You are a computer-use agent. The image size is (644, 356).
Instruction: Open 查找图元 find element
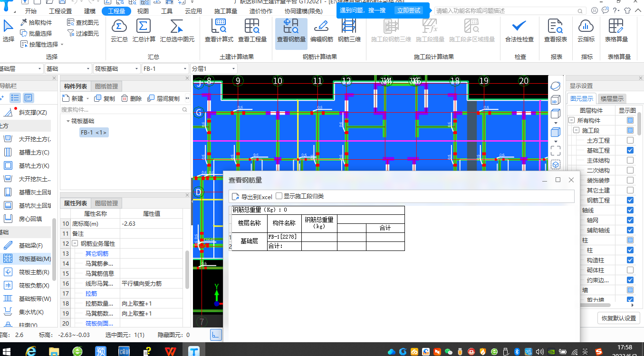83,22
